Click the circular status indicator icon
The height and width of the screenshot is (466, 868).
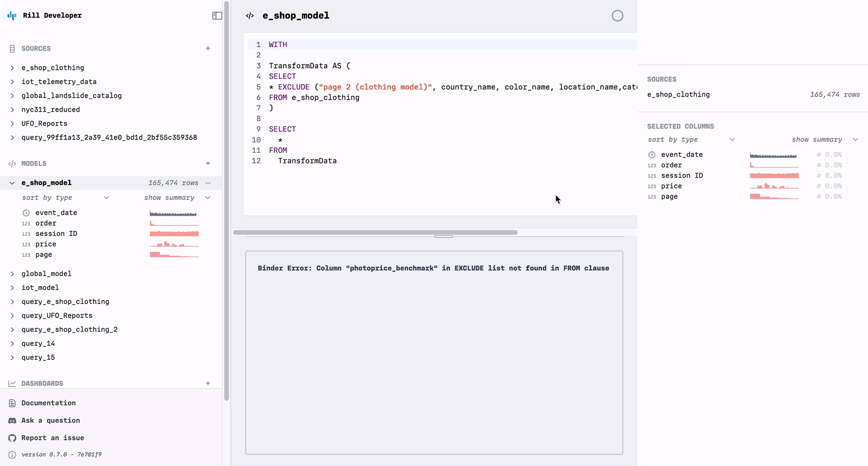tap(618, 16)
